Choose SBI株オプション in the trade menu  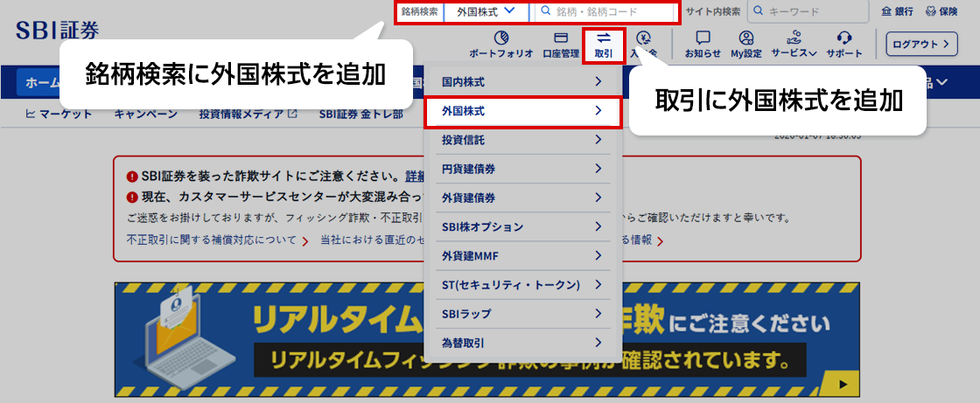[522, 226]
